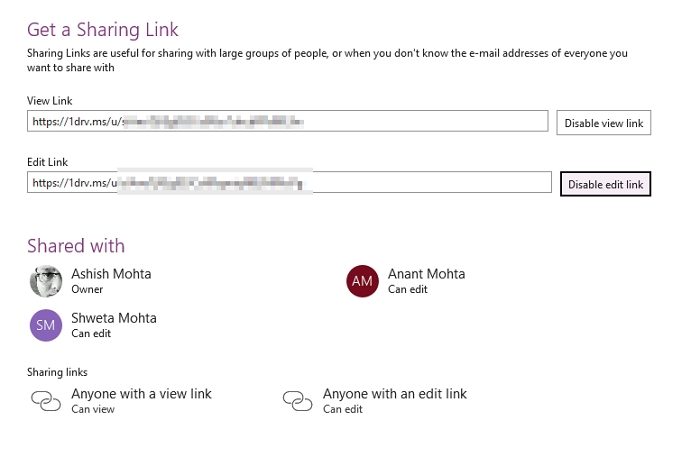Click 'Can edit' under Anant Mohta
The width and height of the screenshot is (700, 466).
[408, 289]
